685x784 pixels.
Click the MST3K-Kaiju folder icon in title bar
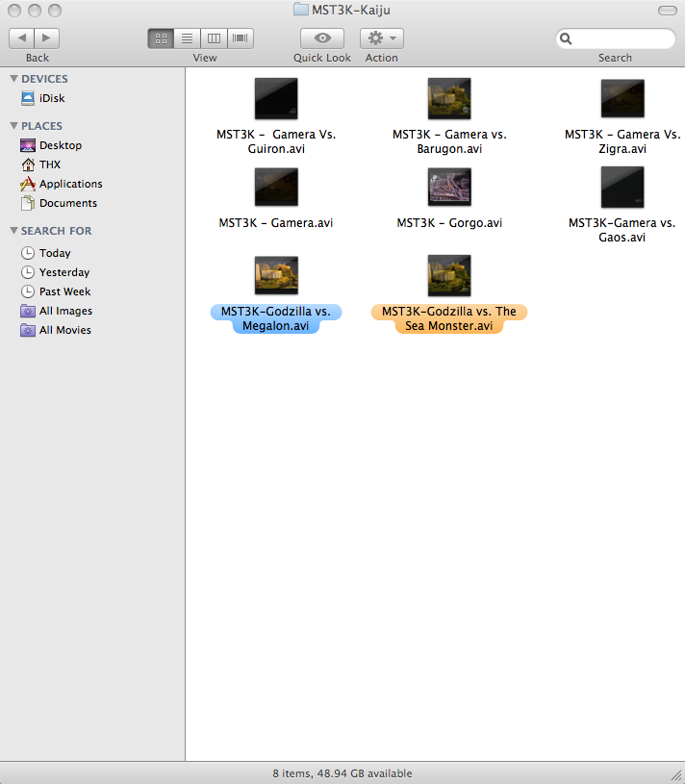300,10
